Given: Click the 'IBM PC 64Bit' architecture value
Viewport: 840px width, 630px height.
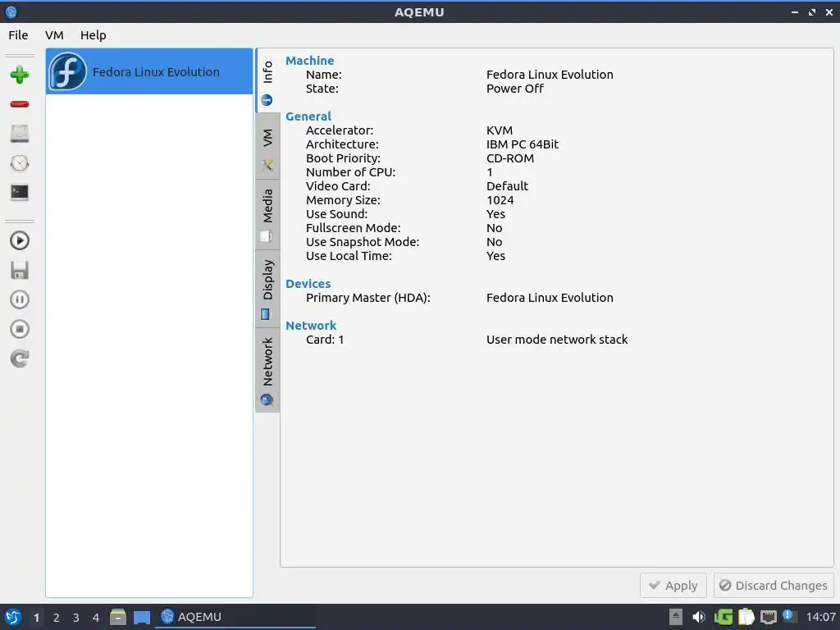Looking at the screenshot, I should coord(523,144).
